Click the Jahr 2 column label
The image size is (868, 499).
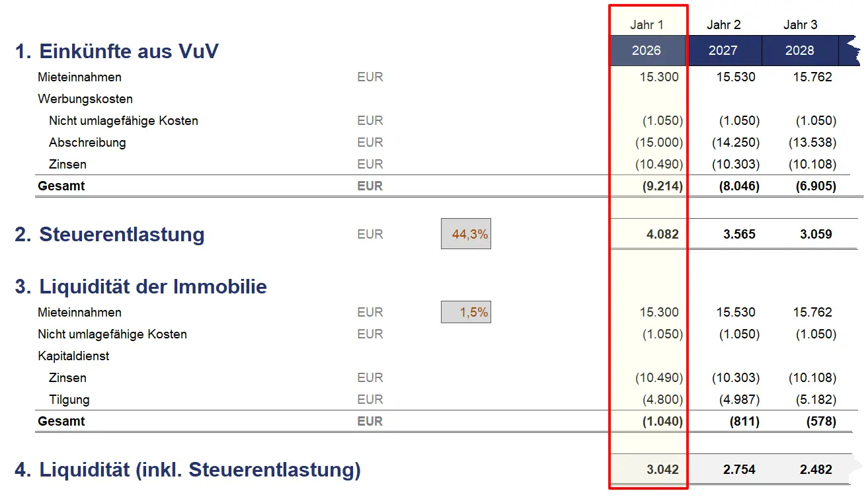point(723,25)
